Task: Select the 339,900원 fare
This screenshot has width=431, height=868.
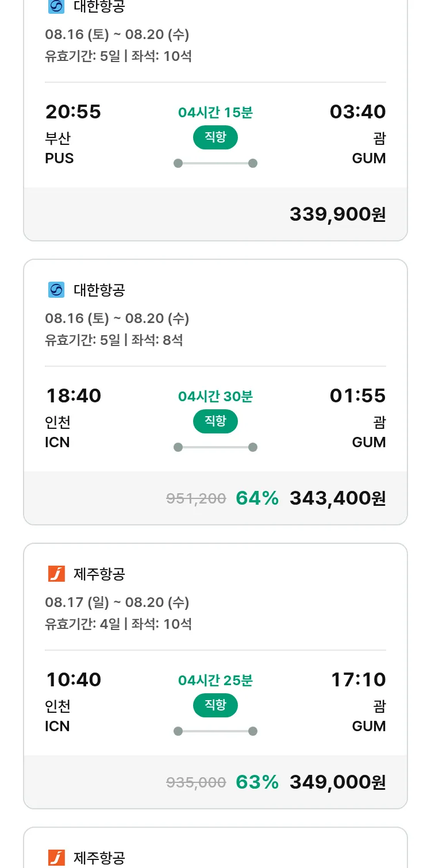Action: coord(337,214)
